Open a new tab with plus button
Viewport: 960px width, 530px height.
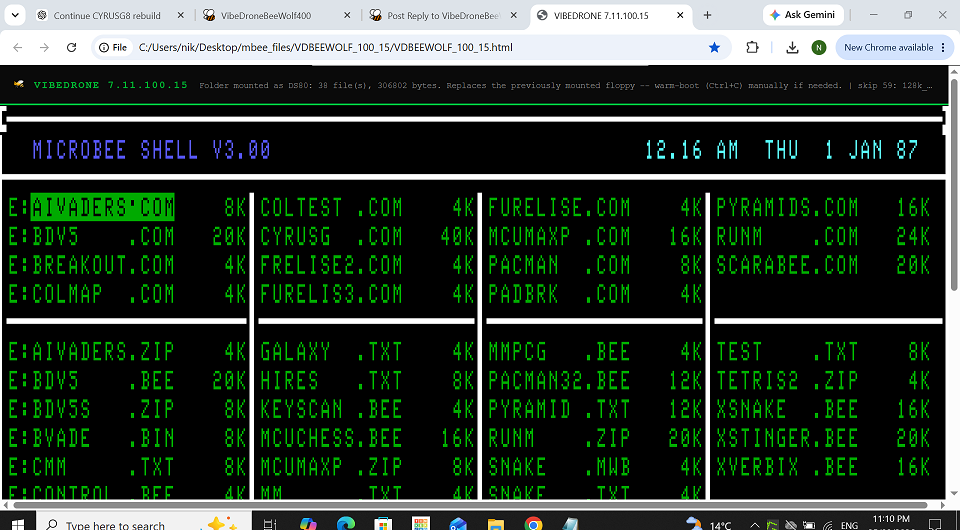(707, 15)
